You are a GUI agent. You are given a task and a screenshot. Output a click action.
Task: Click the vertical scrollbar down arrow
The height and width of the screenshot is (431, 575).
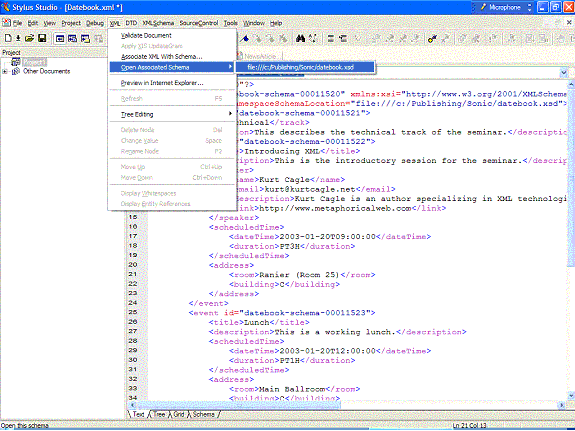[x=571, y=396]
